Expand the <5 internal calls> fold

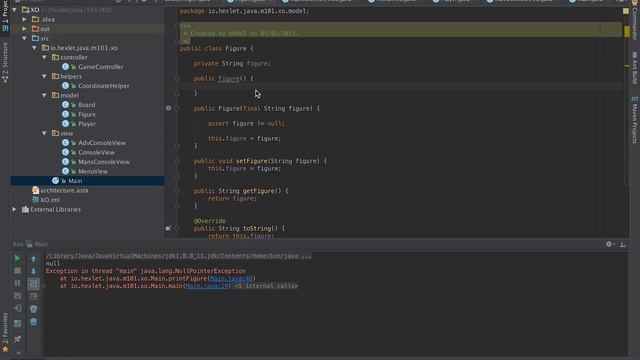coord(266,286)
